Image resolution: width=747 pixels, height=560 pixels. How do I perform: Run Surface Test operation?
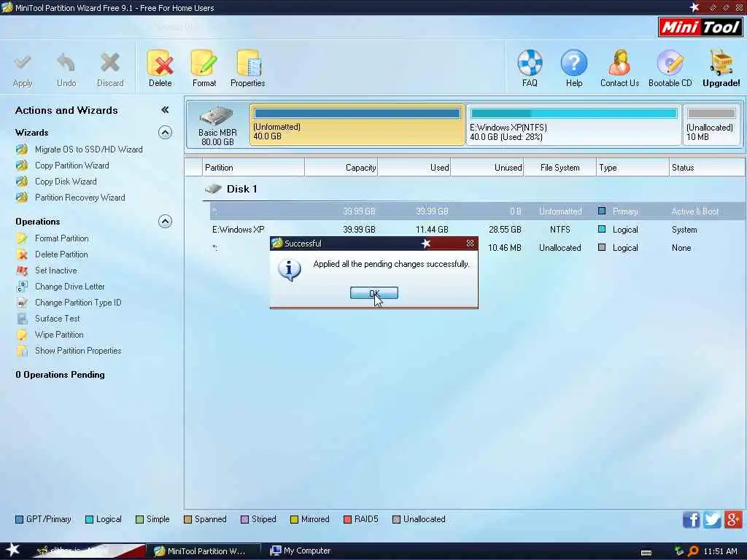pyautogui.click(x=57, y=319)
